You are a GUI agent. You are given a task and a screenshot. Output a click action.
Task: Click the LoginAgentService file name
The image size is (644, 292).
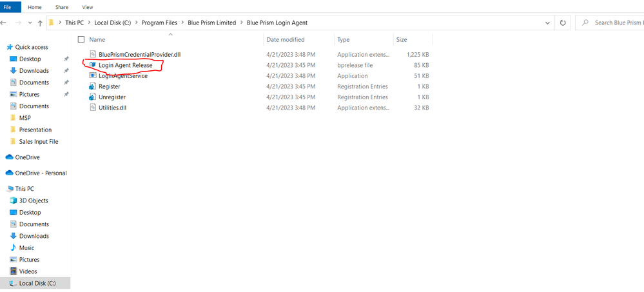point(123,76)
